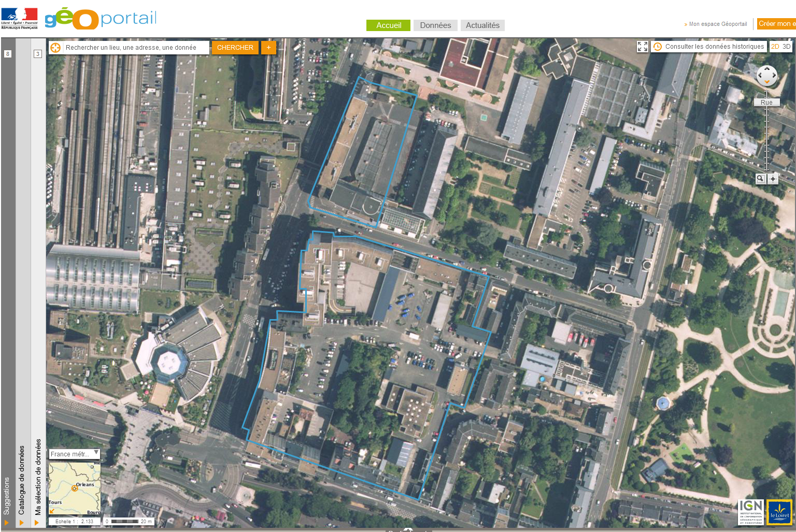This screenshot has width=796, height=532.
Task: Click the zoom box magnifier tool
Action: click(760, 179)
